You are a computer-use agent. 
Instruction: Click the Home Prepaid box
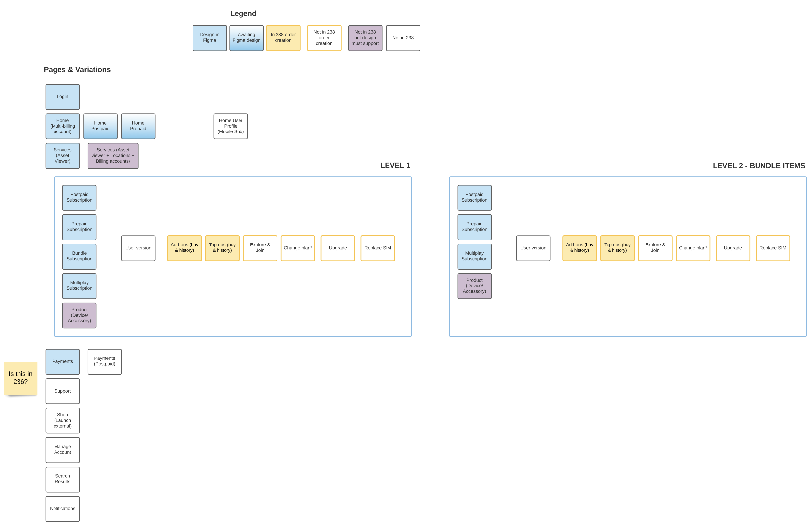pos(138,126)
